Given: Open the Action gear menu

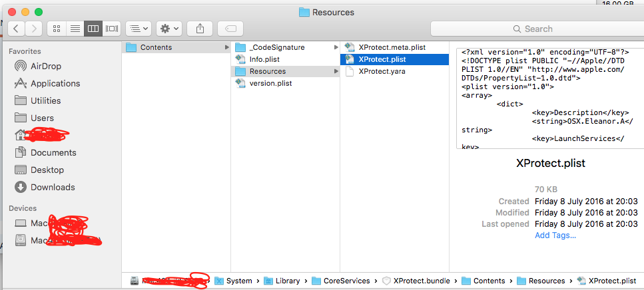Looking at the screenshot, I should 169,29.
